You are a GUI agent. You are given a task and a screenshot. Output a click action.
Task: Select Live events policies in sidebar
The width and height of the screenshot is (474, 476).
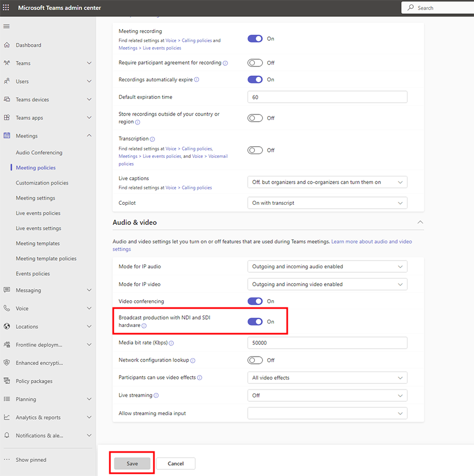coord(38,213)
